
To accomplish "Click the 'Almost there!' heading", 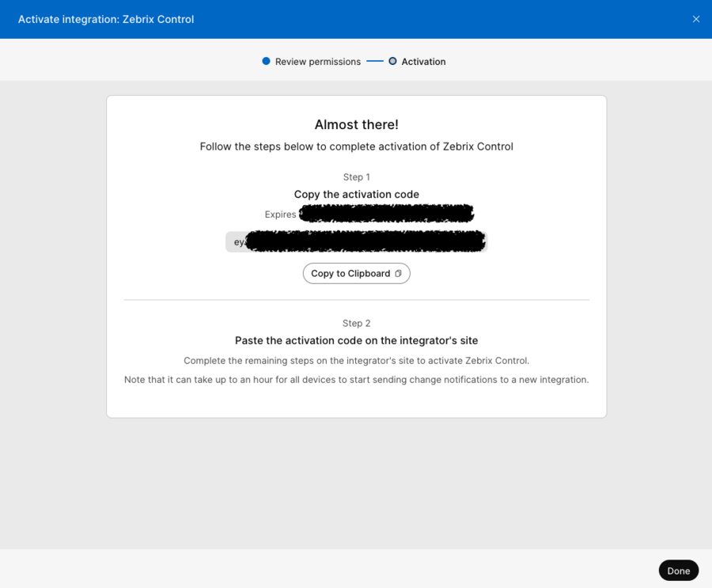I will click(357, 124).
